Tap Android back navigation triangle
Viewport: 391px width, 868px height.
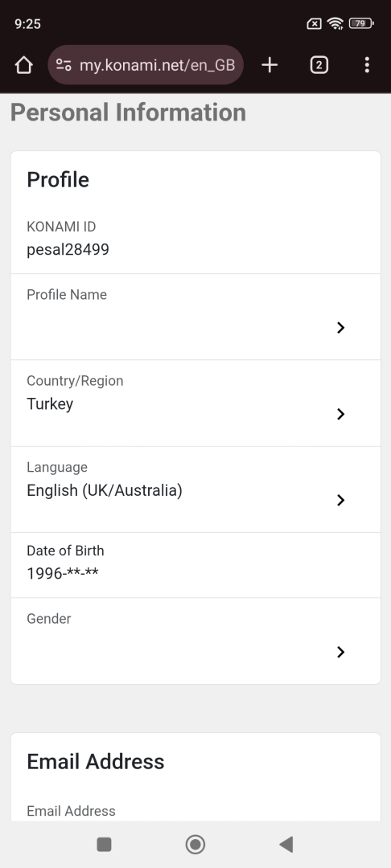(286, 844)
